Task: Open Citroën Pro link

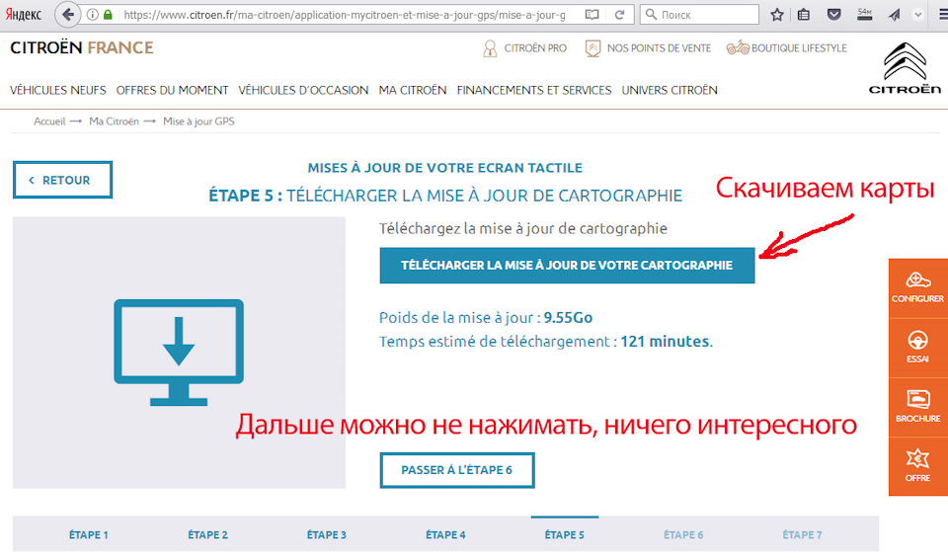Action: pyautogui.click(x=524, y=48)
